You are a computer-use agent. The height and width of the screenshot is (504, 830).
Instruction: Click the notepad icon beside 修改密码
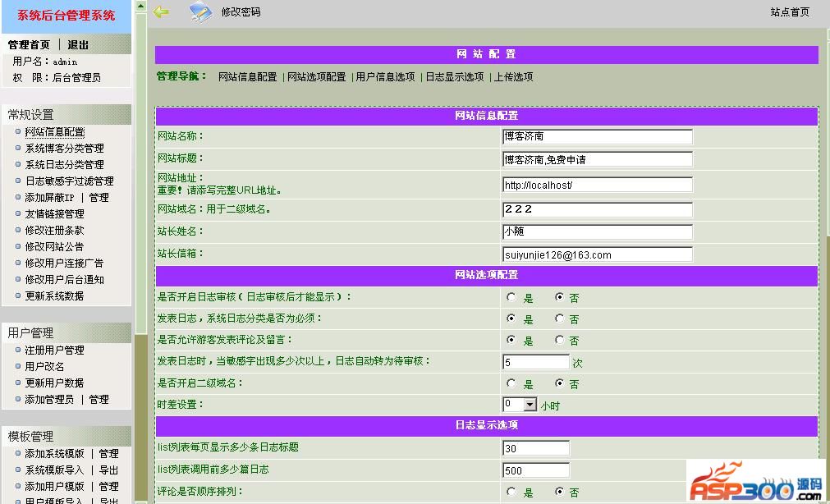199,11
